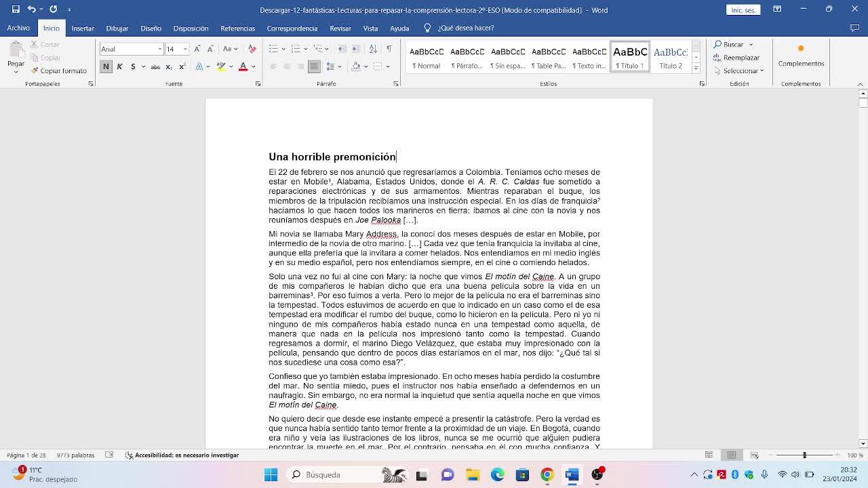Open the Change Case (Aa) dropdown
Image resolution: width=868 pixels, height=488 pixels.
point(230,49)
